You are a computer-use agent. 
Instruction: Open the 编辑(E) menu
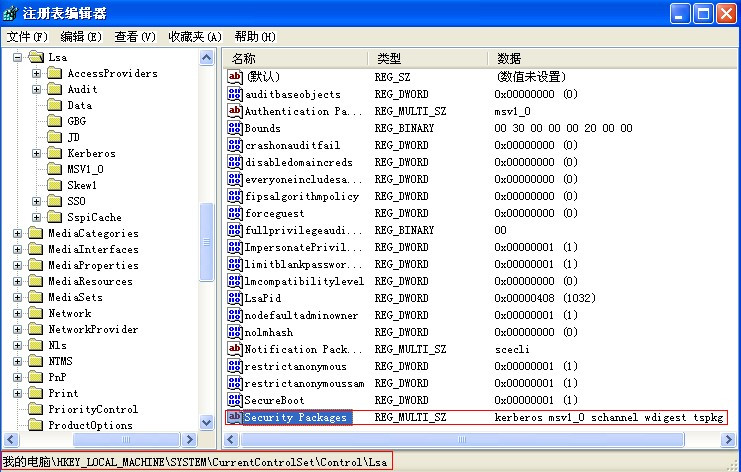[x=81, y=36]
